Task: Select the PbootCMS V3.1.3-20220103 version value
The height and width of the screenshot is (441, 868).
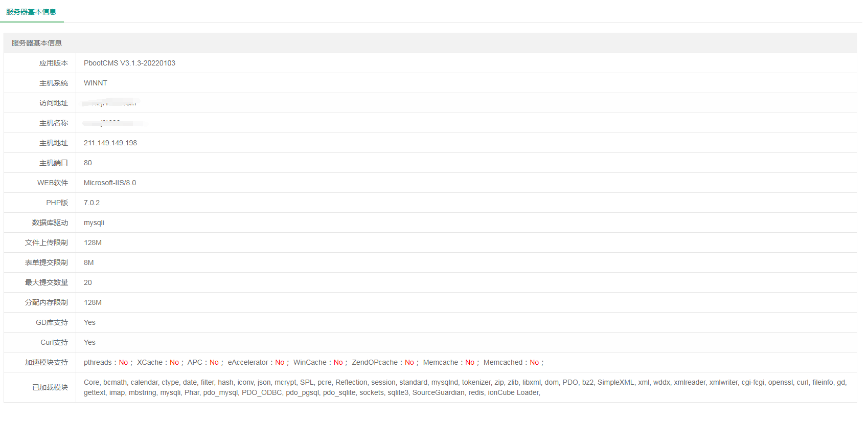Action: tap(129, 63)
